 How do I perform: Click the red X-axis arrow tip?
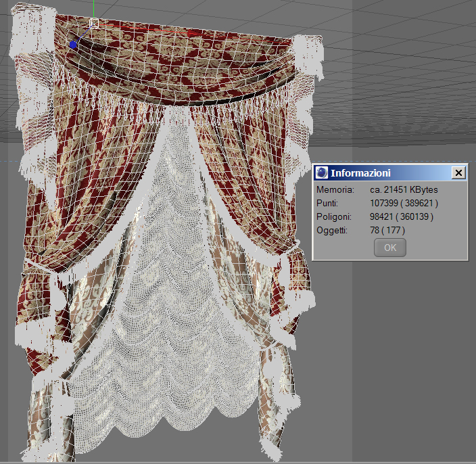point(192,33)
